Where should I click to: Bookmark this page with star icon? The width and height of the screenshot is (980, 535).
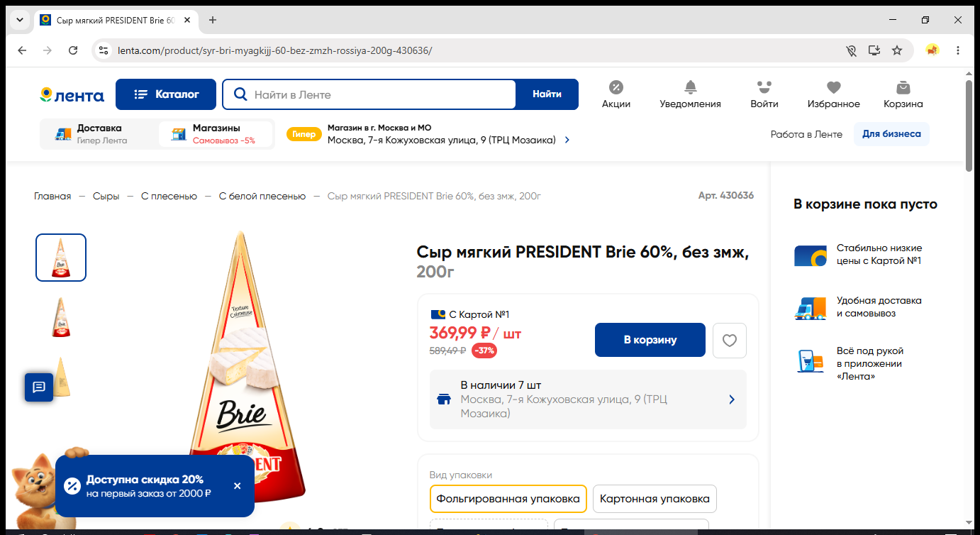point(897,50)
